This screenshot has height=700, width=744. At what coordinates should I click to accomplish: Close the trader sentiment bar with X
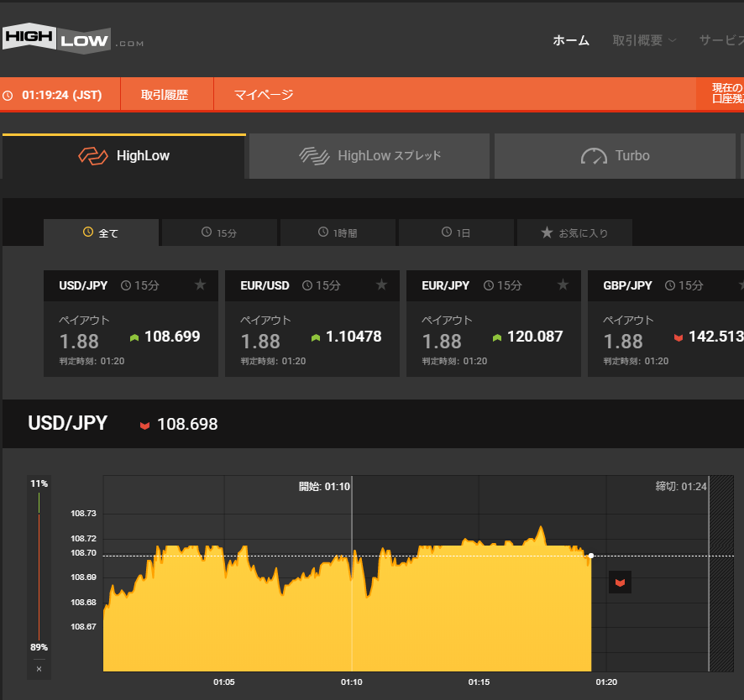[x=39, y=669]
